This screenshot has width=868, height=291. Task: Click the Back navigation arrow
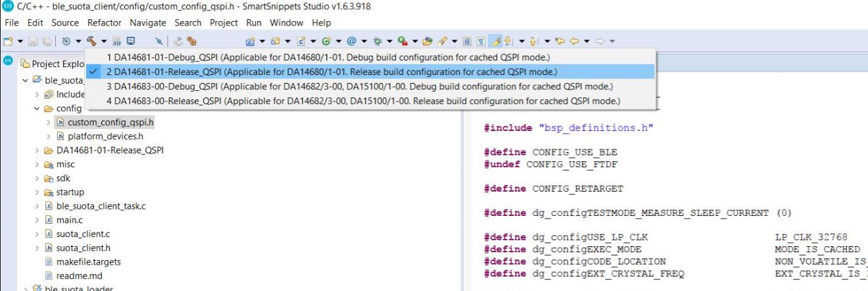point(575,41)
